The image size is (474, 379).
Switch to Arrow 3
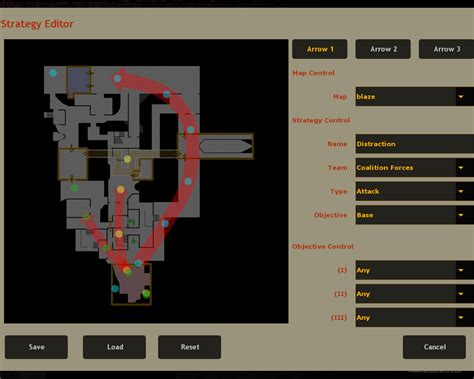pos(446,49)
